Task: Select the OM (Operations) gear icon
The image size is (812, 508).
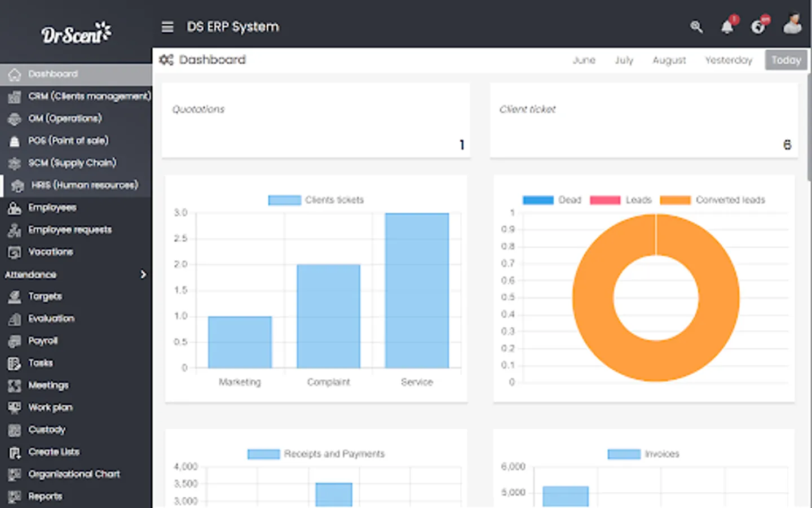Action: (15, 119)
